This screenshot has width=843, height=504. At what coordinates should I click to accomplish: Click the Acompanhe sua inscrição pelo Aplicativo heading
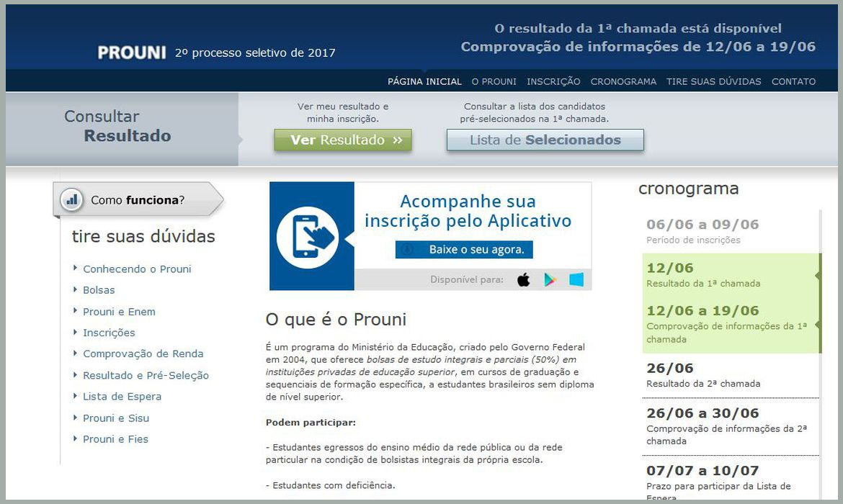click(468, 211)
